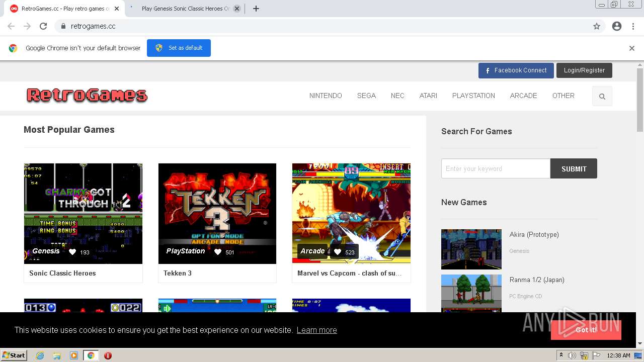Like Marvel vs Capcom with heart icon
Image resolution: width=644 pixels, height=362 pixels.
pyautogui.click(x=338, y=252)
